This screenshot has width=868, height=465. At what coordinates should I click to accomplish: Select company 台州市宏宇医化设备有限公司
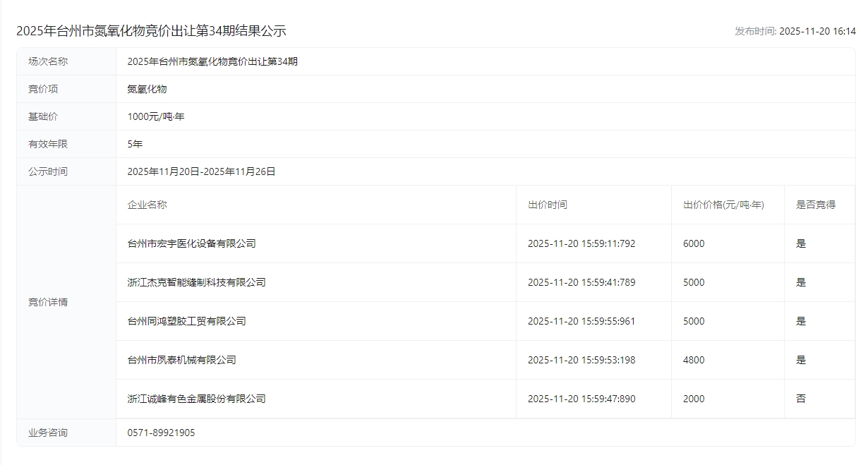(191, 243)
